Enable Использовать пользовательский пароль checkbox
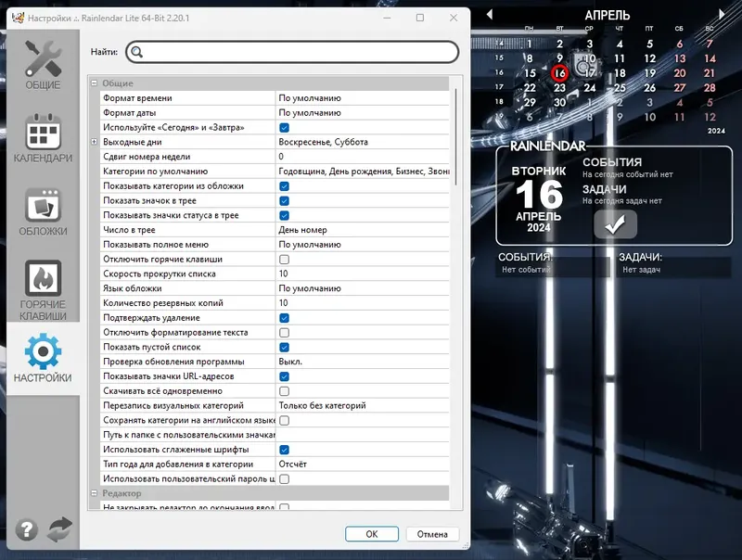The width and height of the screenshot is (742, 560). click(x=285, y=479)
